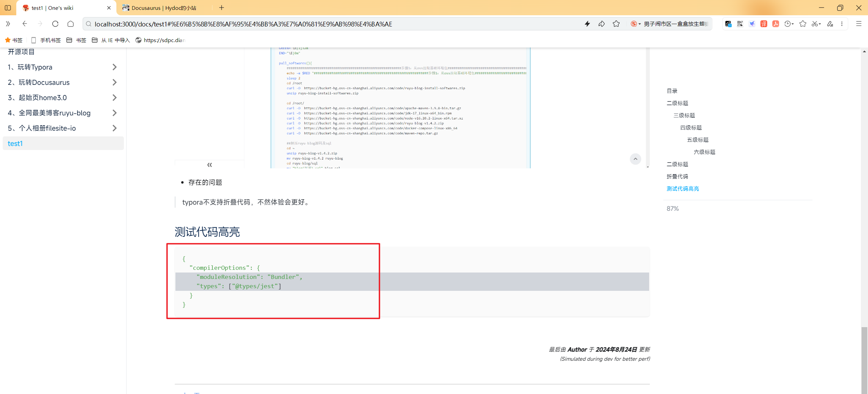Screen dimensions: 868x394
Task: Expand the hidden toolbar double-chevron icon
Action: click(8, 24)
